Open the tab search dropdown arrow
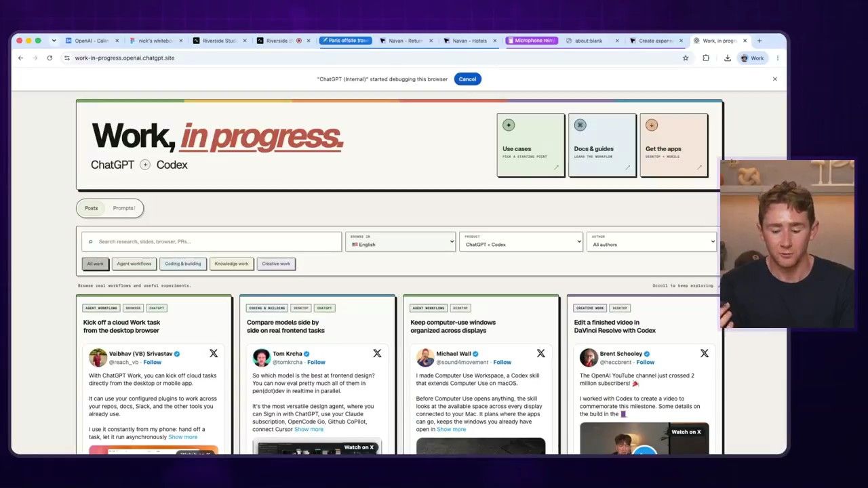868x488 pixels. coord(54,41)
